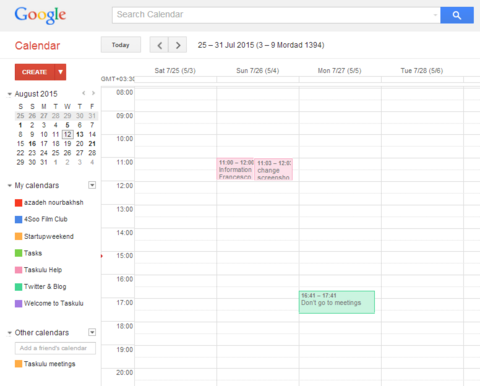This screenshot has width=480, height=386.
Task: Click the blue search magnifier button
Action: (457, 15)
